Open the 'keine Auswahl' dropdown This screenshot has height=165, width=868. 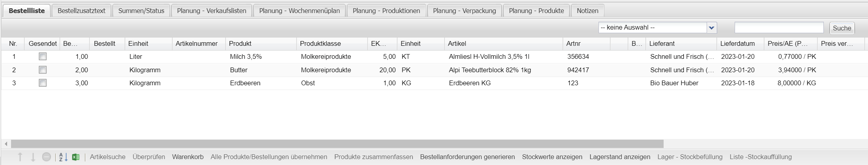[653, 28]
